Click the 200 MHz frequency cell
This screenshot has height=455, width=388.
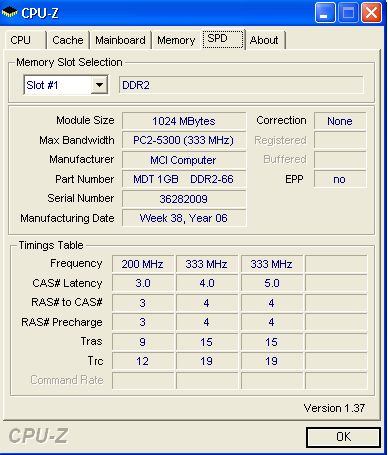(x=143, y=264)
